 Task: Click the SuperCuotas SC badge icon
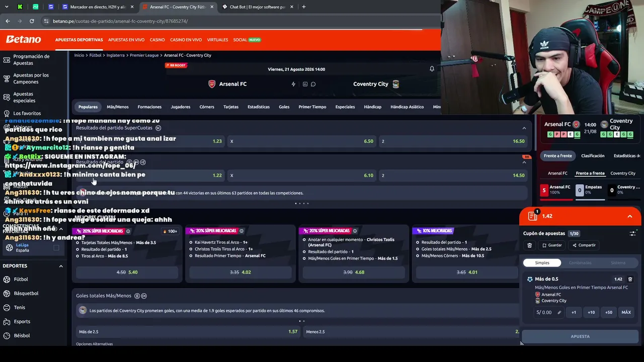coord(158,128)
